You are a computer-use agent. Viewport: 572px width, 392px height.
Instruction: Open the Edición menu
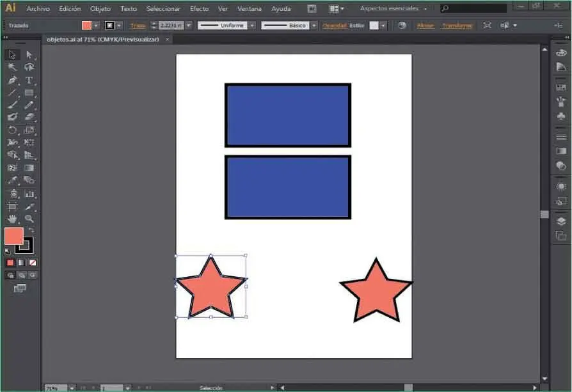pyautogui.click(x=70, y=8)
